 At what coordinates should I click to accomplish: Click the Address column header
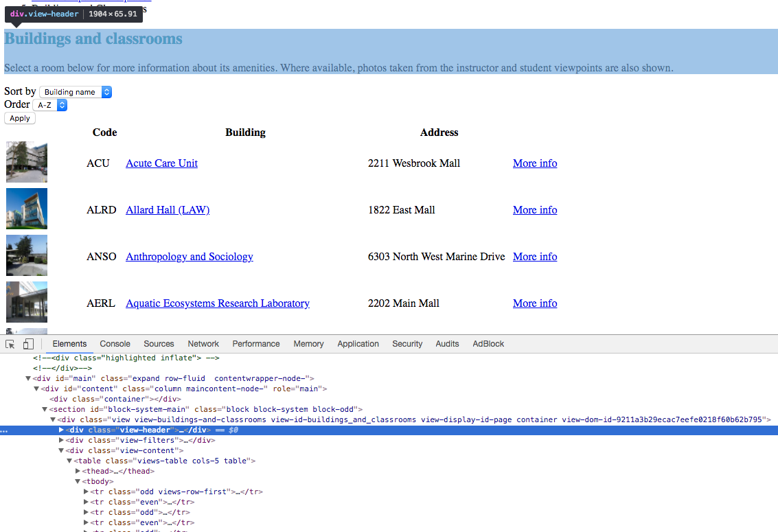click(439, 132)
